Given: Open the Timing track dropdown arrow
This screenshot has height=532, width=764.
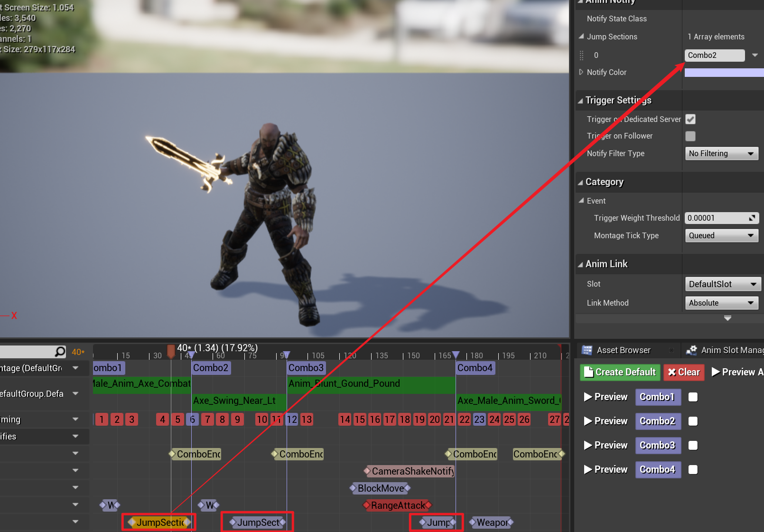Looking at the screenshot, I should pos(75,419).
